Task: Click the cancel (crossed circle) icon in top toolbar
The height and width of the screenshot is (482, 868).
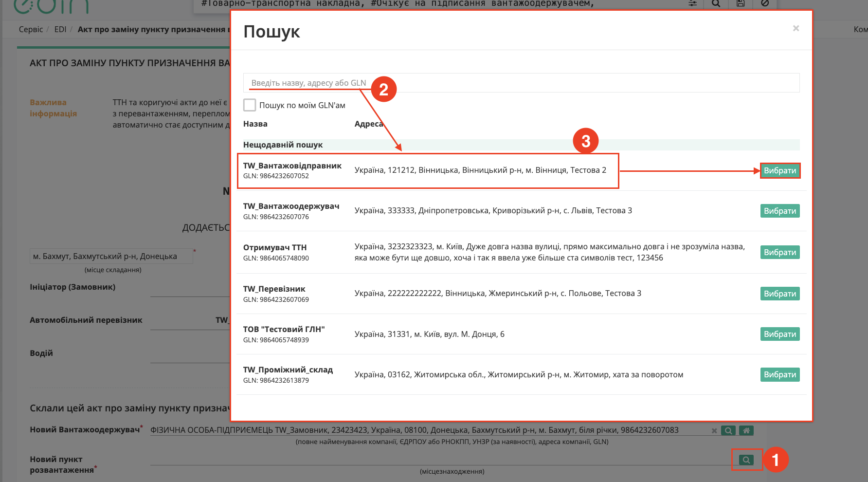Action: [765, 3]
